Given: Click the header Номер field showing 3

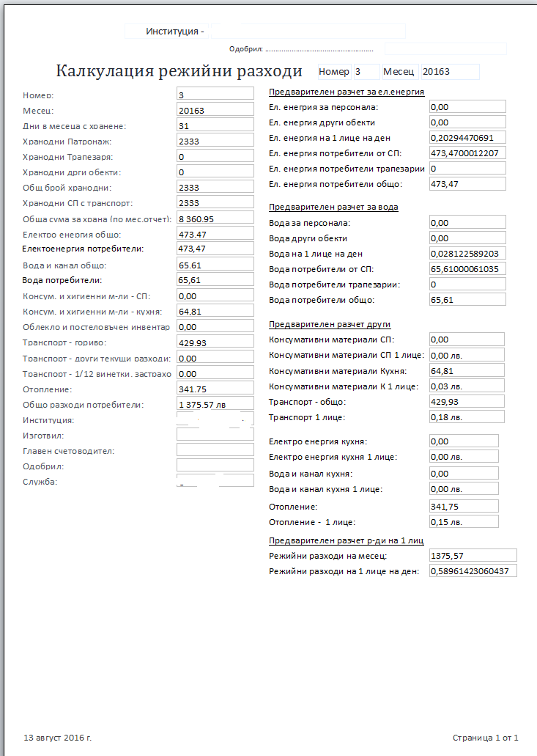Looking at the screenshot, I should (x=366, y=72).
